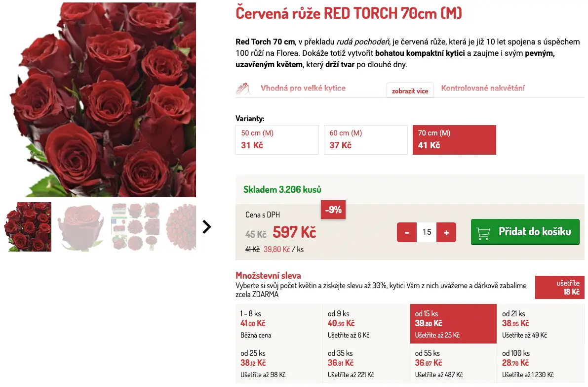
Task: Click the minus quantity button
Action: click(x=407, y=232)
